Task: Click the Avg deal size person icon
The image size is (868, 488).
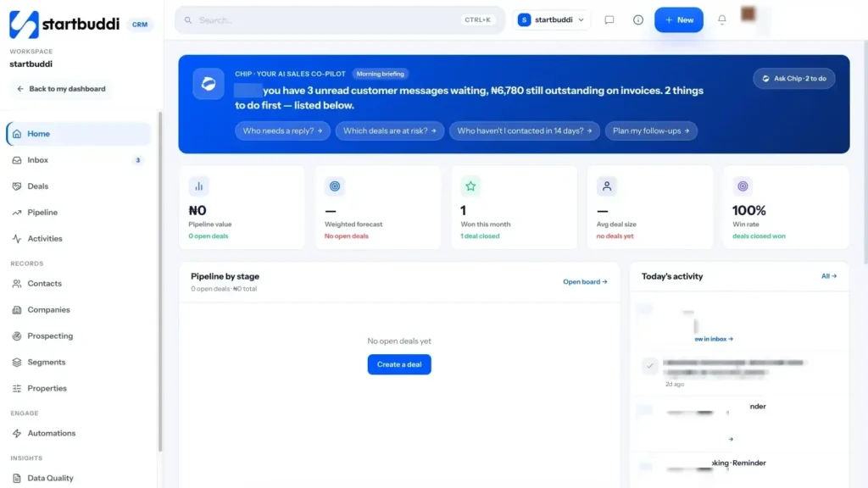Action: tap(607, 186)
